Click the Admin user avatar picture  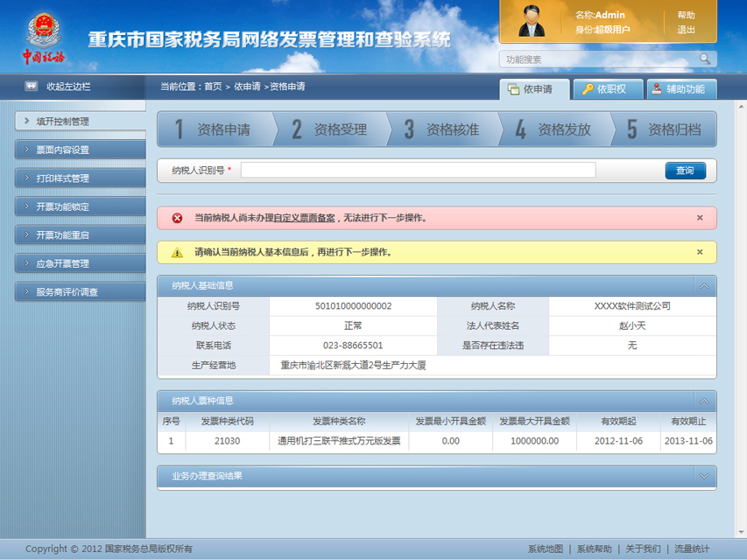pyautogui.click(x=532, y=21)
